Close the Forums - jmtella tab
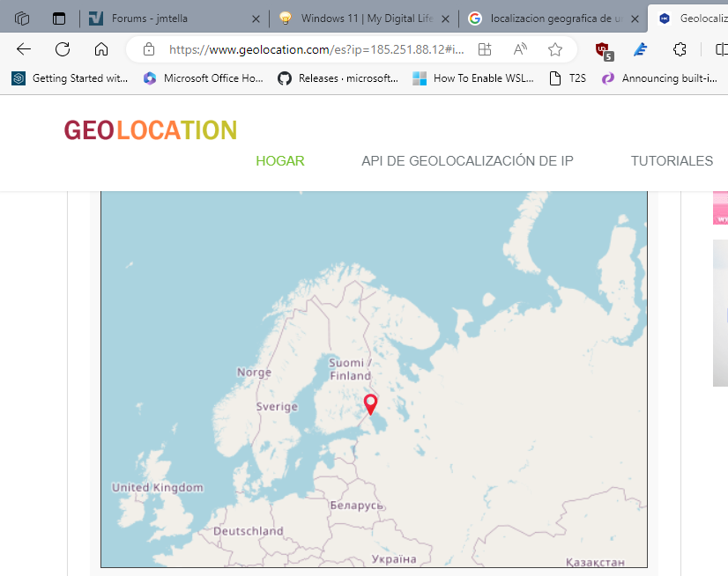 pos(256,18)
